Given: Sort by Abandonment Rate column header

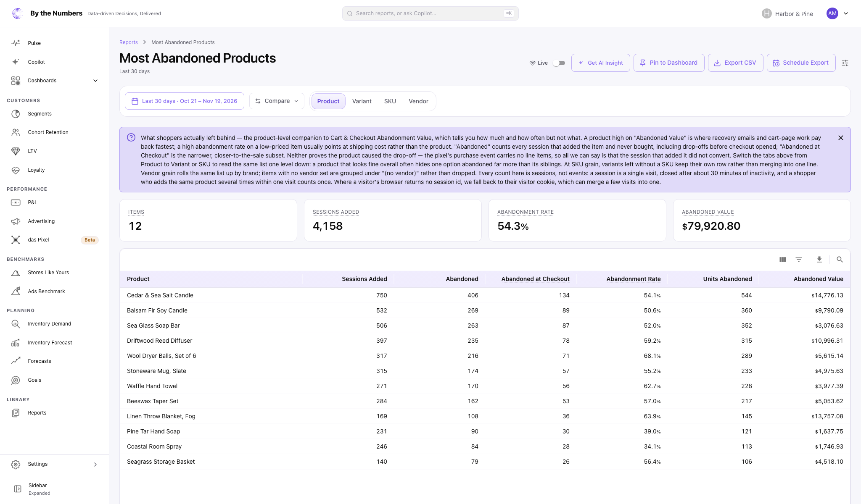Looking at the screenshot, I should [634, 279].
